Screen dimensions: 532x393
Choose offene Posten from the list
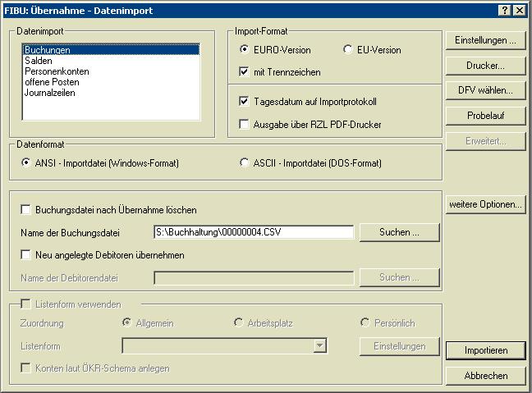coord(51,83)
